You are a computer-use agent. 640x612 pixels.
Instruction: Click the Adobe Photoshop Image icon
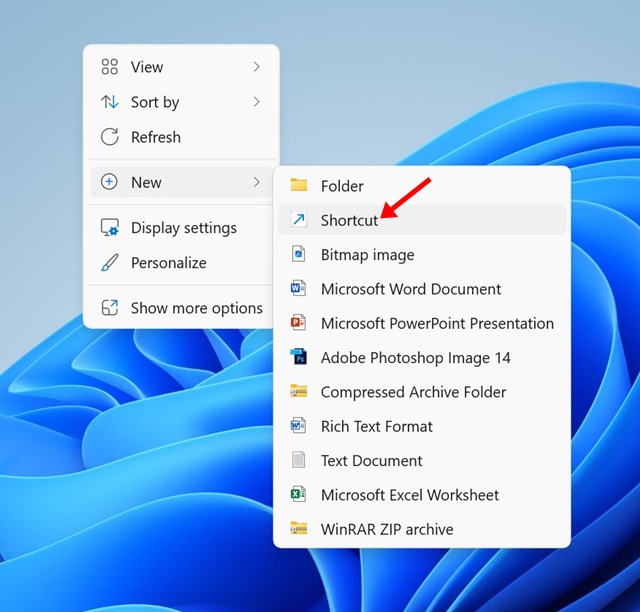click(298, 357)
